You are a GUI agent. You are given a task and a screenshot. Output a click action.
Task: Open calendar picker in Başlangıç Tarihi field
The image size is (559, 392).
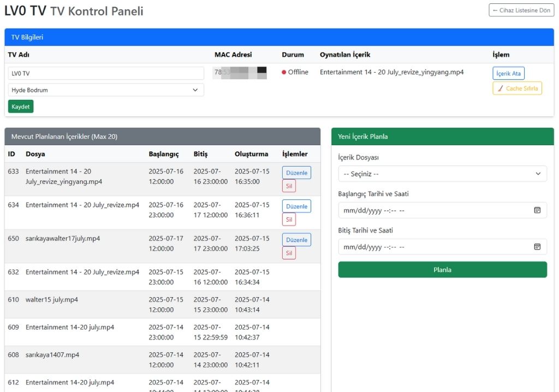pos(537,210)
